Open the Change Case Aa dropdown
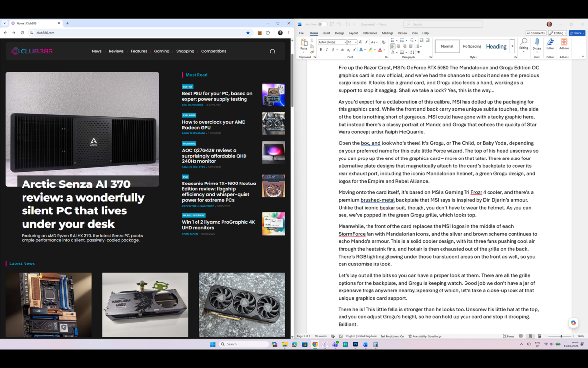Image resolution: width=588 pixels, height=368 pixels. [x=374, y=42]
